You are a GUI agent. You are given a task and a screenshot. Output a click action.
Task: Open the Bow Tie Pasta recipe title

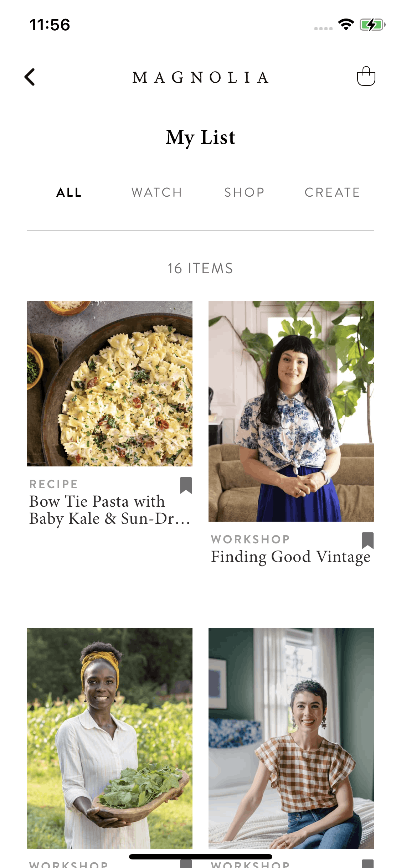[x=109, y=510]
